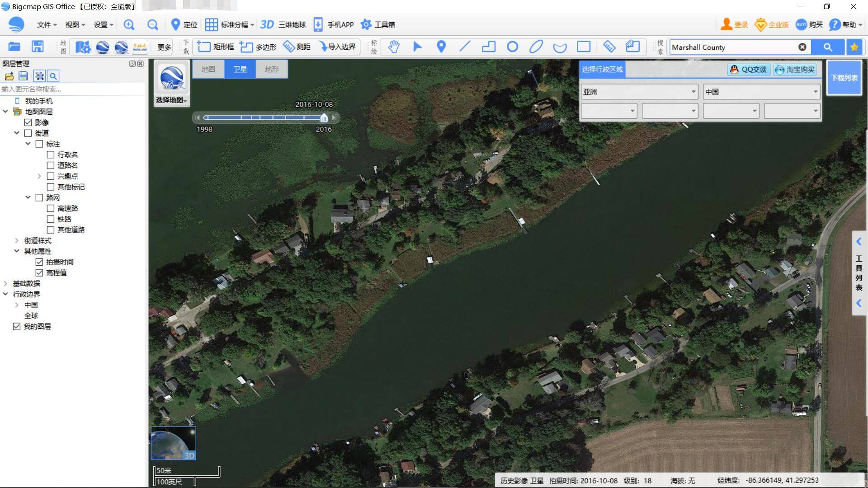Enable the 道路名 checkbox
The width and height of the screenshot is (868, 488).
pos(51,165)
